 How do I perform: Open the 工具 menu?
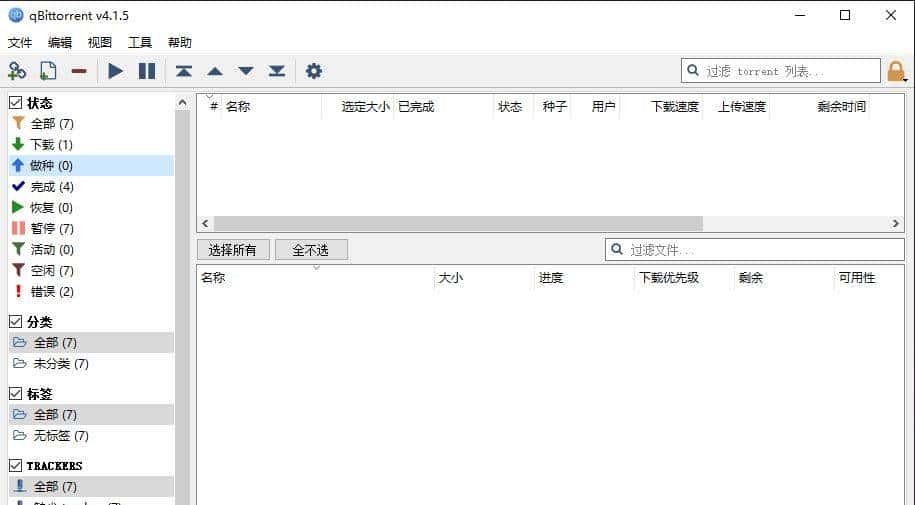[139, 43]
